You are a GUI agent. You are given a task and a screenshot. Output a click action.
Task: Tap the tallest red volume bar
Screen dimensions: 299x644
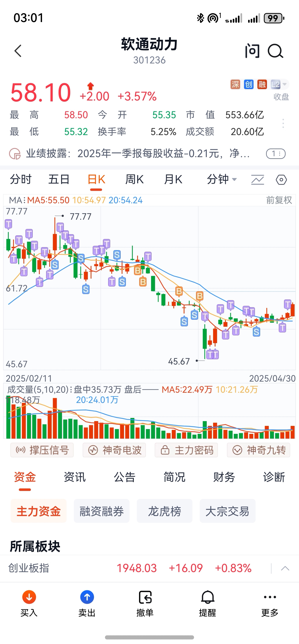(55, 418)
